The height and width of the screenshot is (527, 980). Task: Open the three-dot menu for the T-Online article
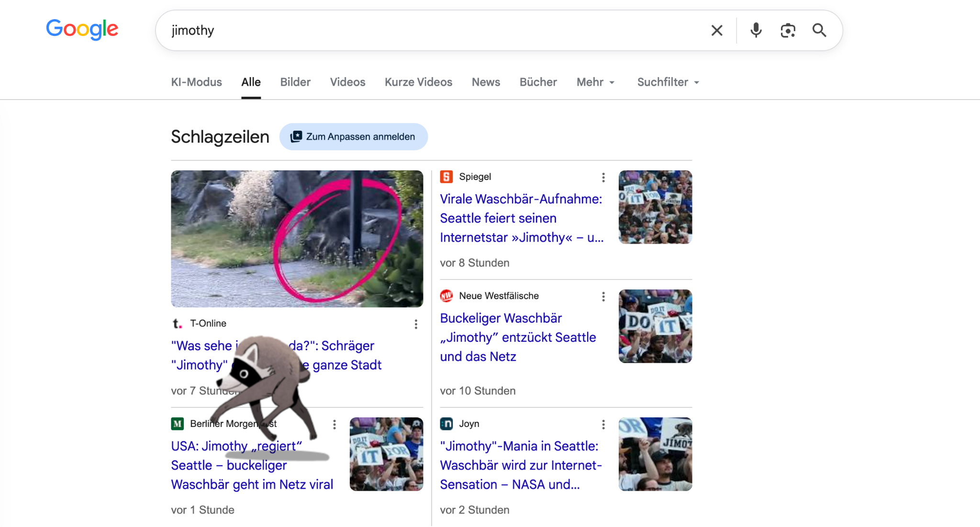[416, 325]
